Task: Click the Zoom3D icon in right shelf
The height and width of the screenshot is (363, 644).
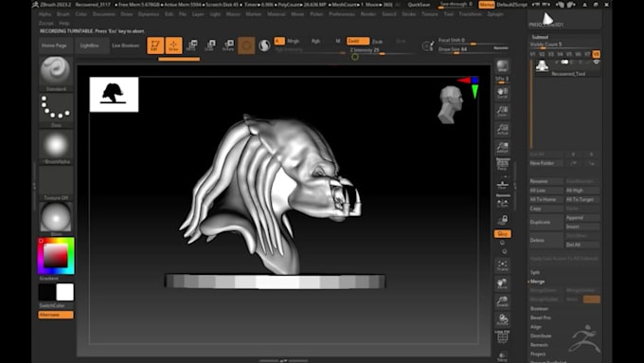Action: (502, 301)
